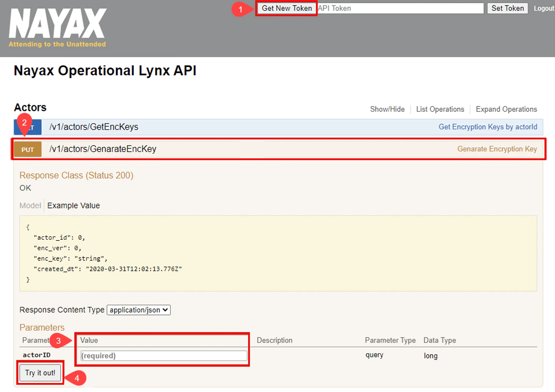Image resolution: width=555 pixels, height=392 pixels.
Task: Click the Value column header
Action: (x=89, y=340)
